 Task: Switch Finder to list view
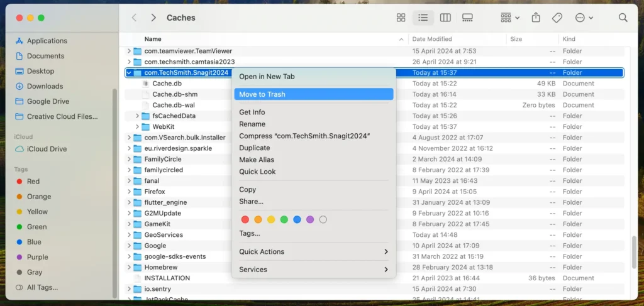[423, 18]
